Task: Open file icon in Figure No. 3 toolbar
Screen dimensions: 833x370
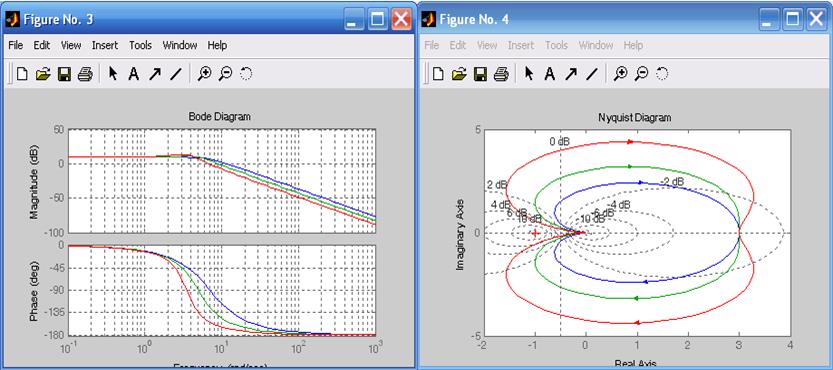Action: (x=43, y=74)
